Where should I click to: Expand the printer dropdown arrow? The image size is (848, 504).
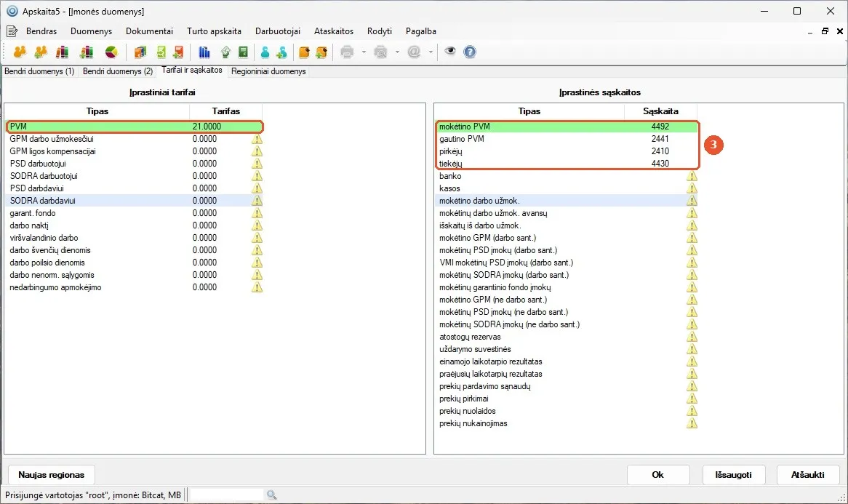tap(364, 52)
